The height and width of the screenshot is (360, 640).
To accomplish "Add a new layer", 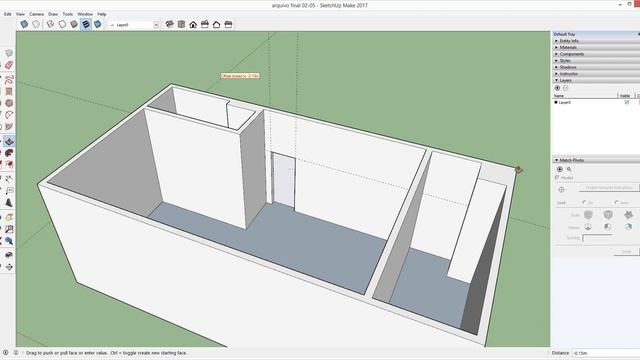I will click(557, 88).
